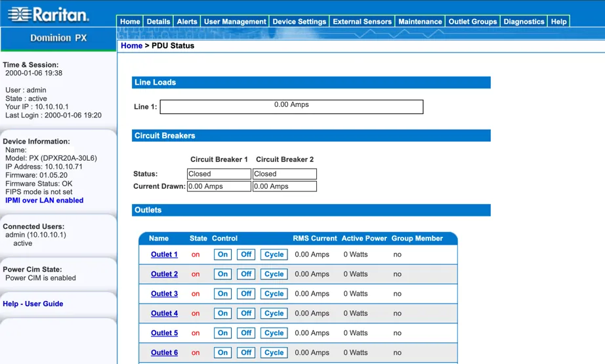Click 'IP Address: 10.10.10.71' text
This screenshot has height=364, width=605.
click(x=43, y=167)
